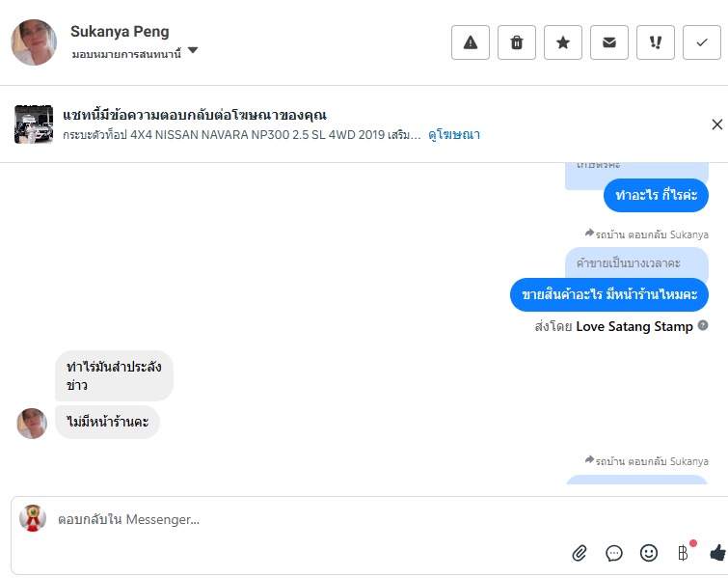This screenshot has width=728, height=578.
Task: Star this conversation for follow-up
Action: pos(563,42)
